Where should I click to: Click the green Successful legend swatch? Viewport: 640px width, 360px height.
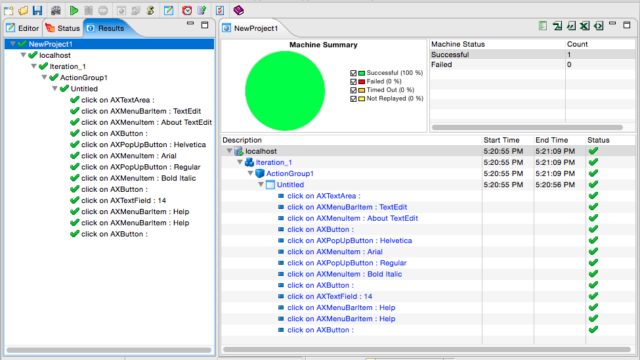point(362,73)
